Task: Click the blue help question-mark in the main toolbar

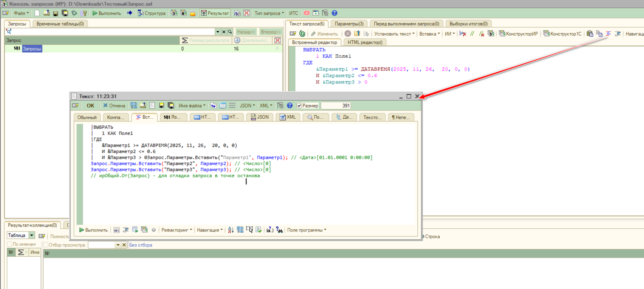Action: point(334,13)
